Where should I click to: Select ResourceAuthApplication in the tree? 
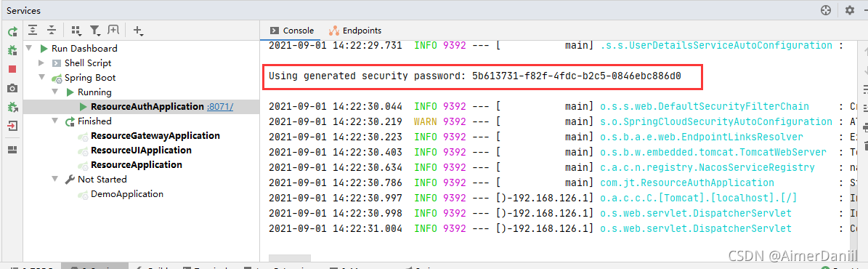coord(147,106)
